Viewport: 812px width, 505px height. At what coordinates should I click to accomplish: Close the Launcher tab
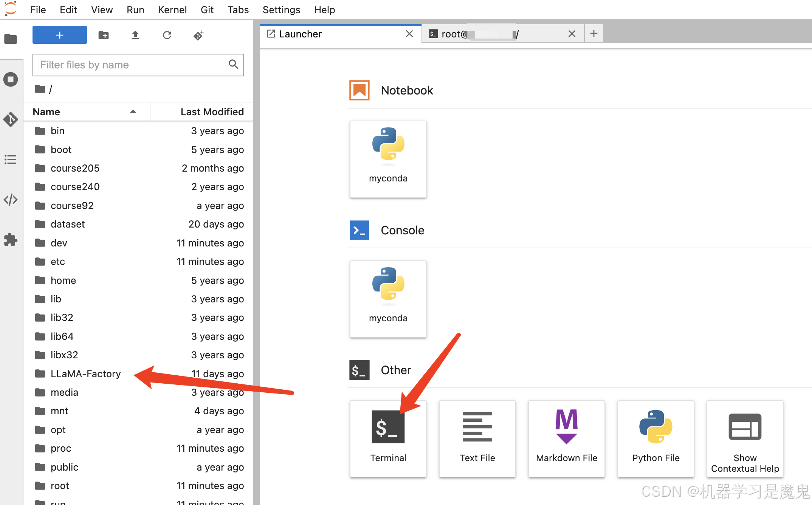pyautogui.click(x=409, y=34)
